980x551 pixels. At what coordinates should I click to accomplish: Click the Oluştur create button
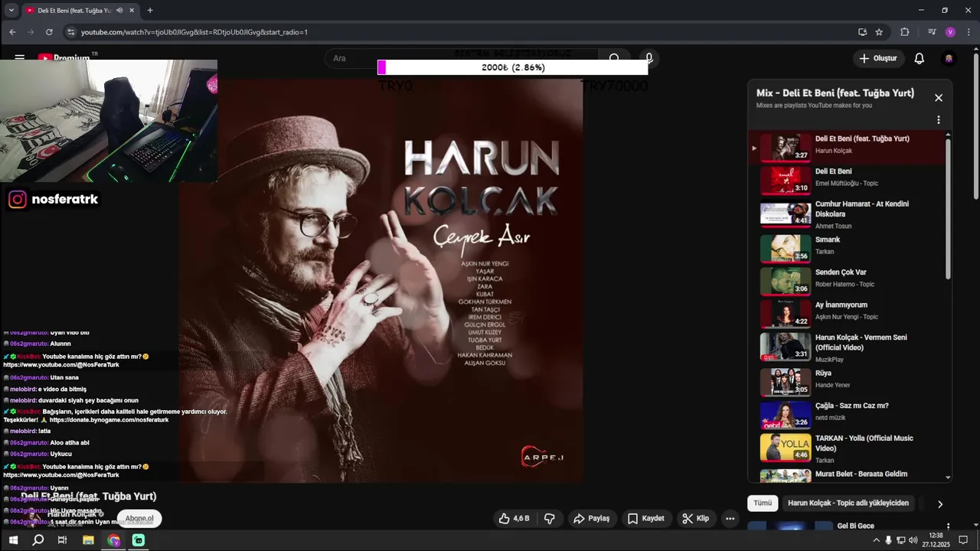[x=878, y=58]
